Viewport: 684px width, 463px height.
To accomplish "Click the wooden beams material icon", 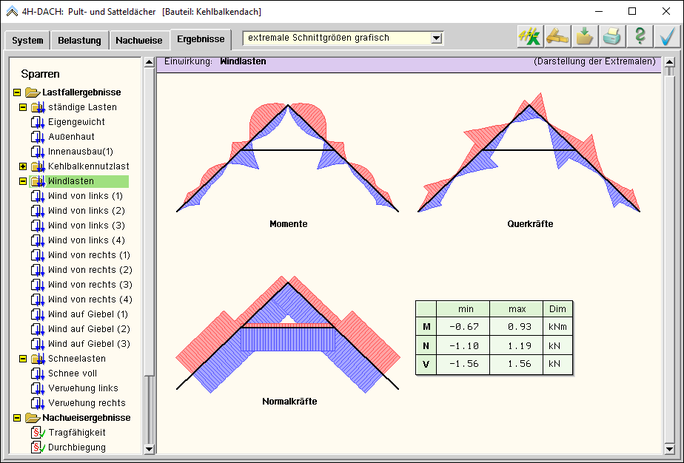I will tap(557, 38).
